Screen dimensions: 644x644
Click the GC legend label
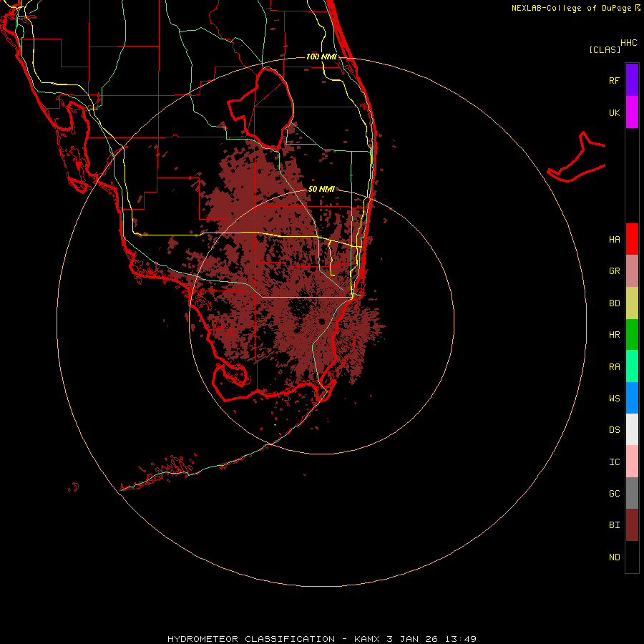click(614, 494)
